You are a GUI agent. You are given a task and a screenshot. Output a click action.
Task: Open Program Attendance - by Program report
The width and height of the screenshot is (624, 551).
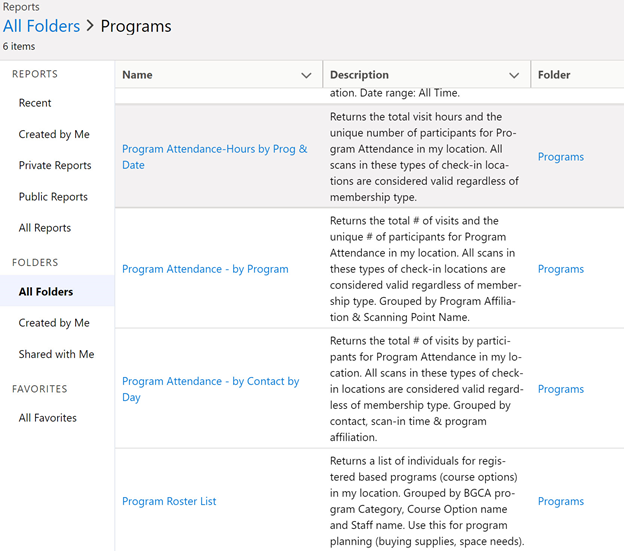205,269
